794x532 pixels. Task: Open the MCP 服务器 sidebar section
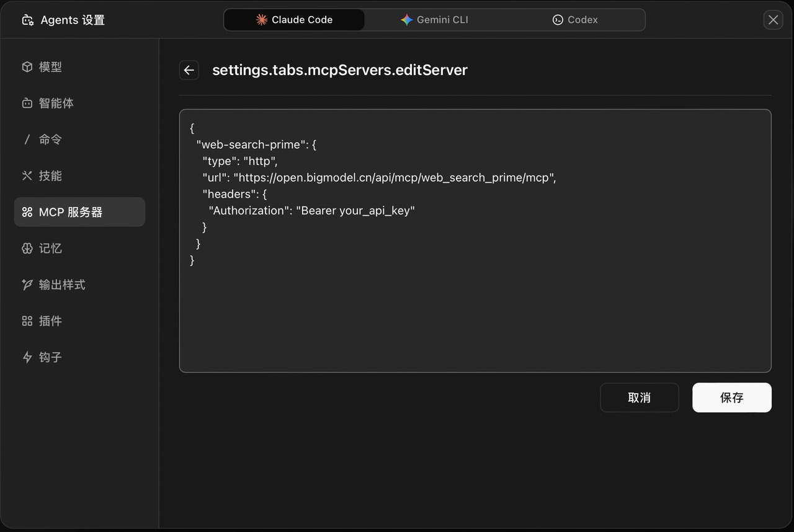tap(79, 212)
